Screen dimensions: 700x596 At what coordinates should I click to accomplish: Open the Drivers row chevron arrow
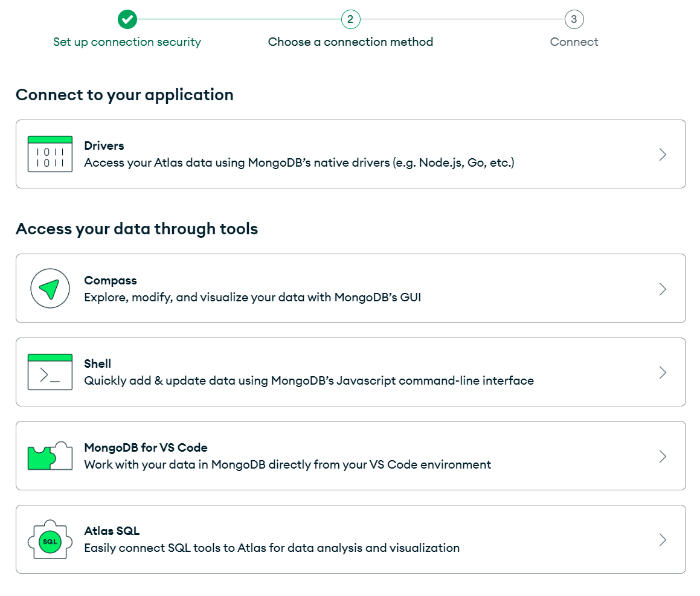[663, 155]
